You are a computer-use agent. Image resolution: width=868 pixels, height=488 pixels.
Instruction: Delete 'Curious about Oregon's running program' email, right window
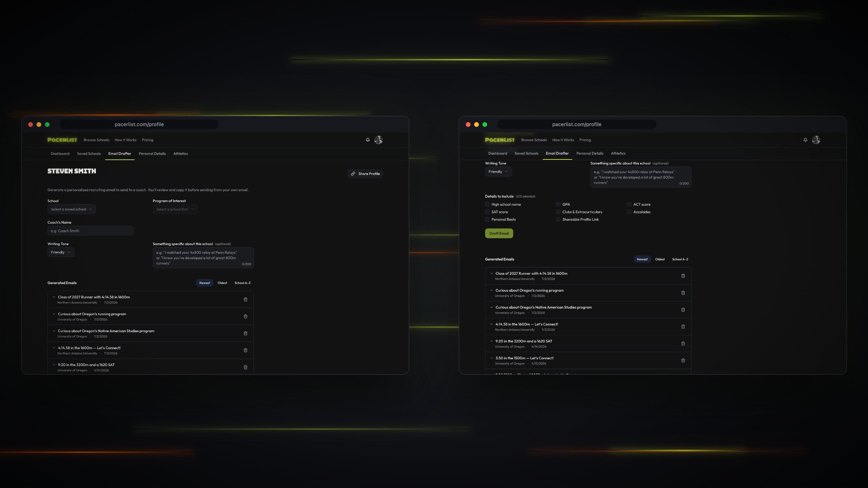coord(683,293)
